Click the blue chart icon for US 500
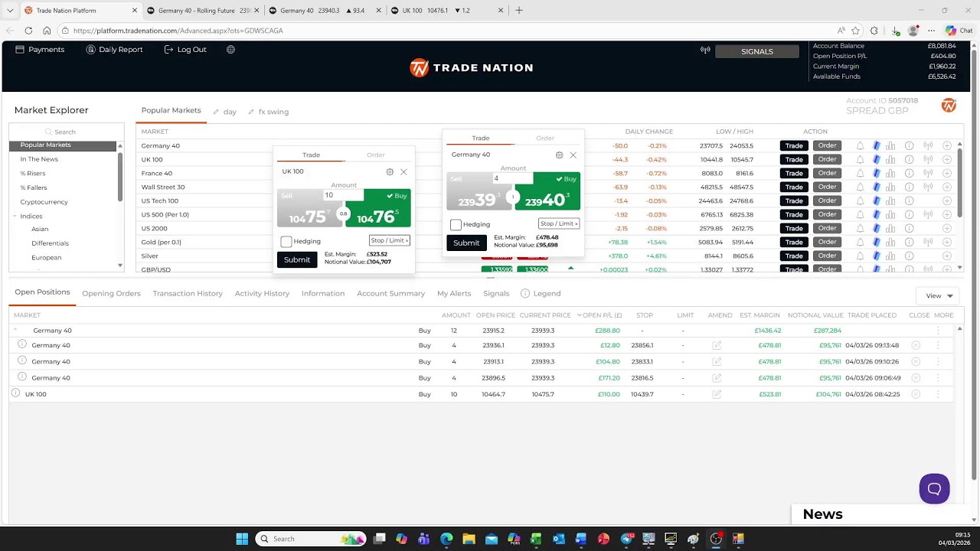 877,214
